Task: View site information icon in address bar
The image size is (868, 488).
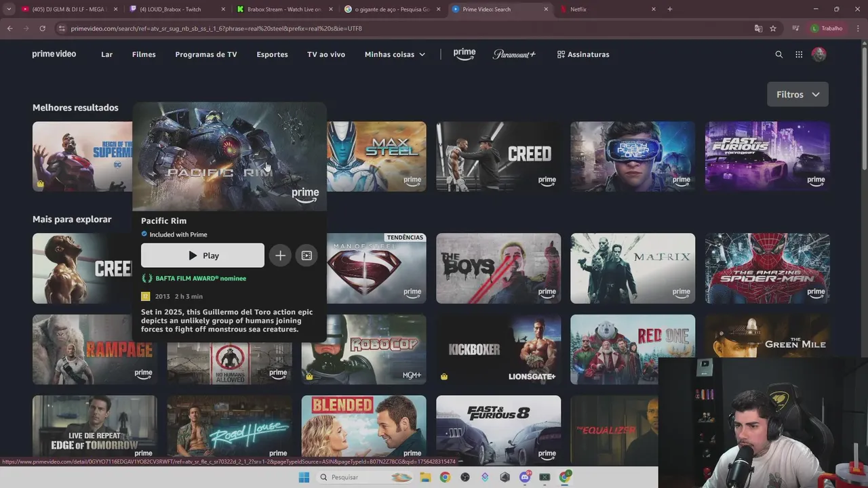Action: (x=62, y=28)
